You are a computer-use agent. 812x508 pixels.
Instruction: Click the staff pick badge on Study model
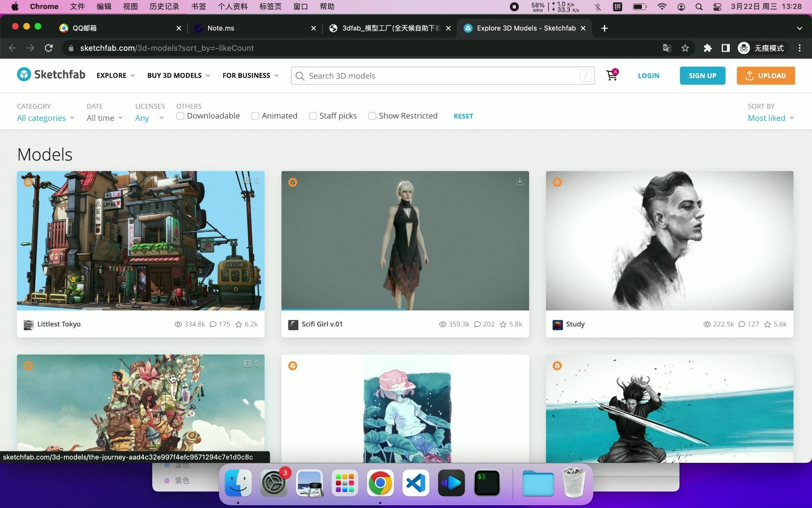pos(557,182)
